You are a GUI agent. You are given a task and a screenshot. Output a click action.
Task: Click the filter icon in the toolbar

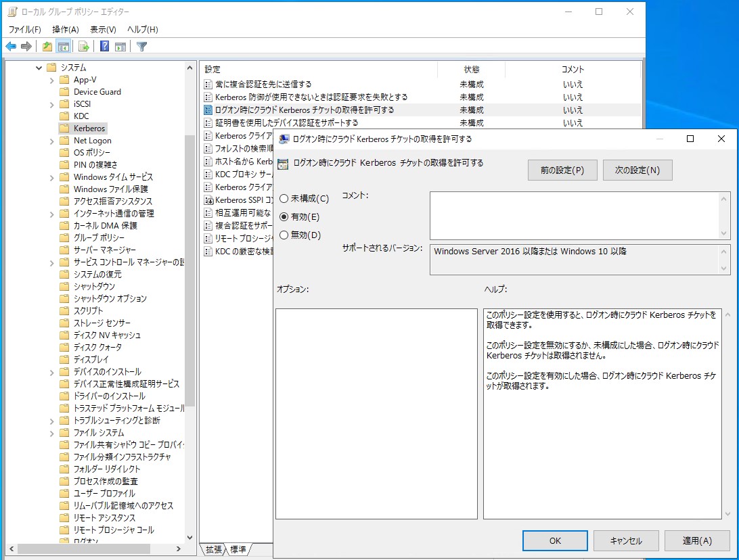(141, 46)
